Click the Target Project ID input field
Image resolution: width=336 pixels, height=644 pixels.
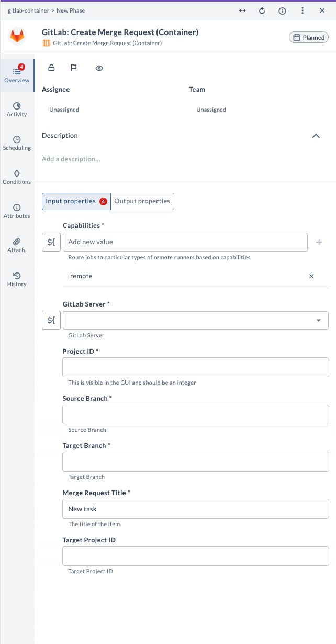[196, 556]
